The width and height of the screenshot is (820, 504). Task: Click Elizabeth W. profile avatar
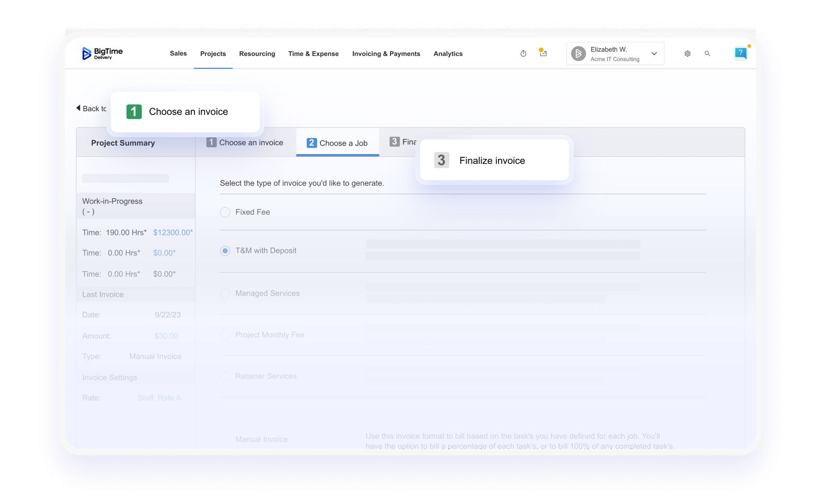578,54
